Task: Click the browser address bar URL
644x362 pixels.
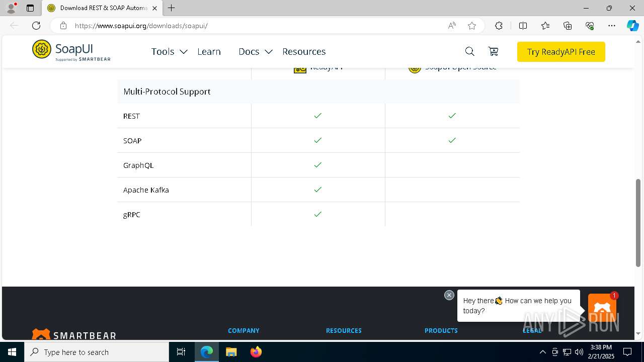Action: click(141, 26)
